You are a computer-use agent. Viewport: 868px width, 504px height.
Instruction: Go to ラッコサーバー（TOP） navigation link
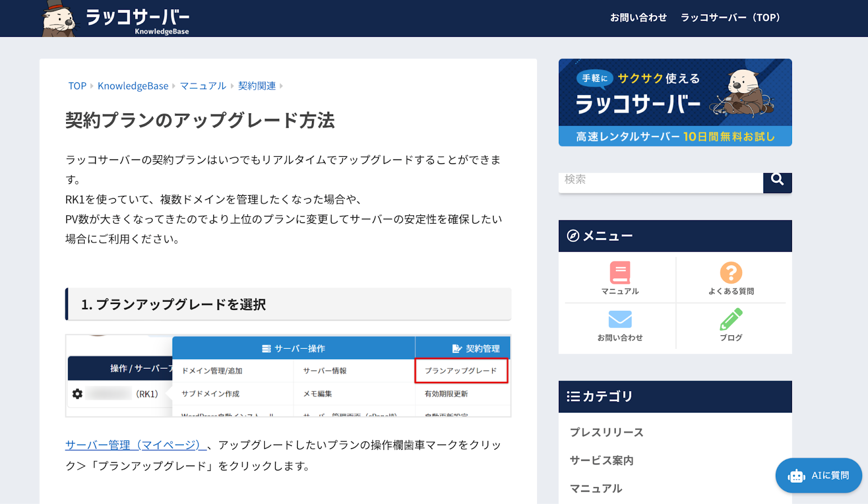click(x=730, y=18)
